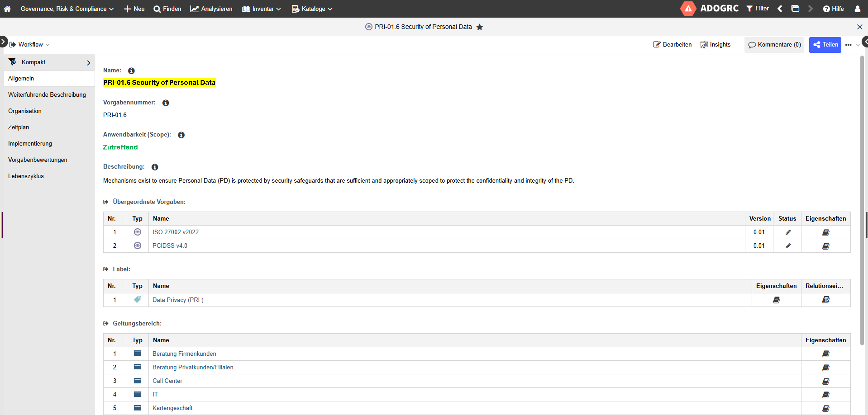Open the Workflow dropdown
The width and height of the screenshot is (868, 415).
(29, 45)
